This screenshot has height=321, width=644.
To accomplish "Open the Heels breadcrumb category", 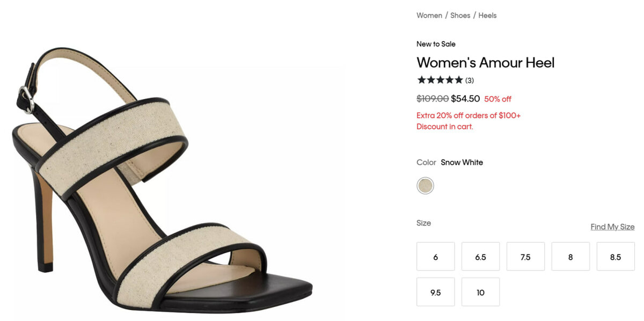I will [487, 16].
